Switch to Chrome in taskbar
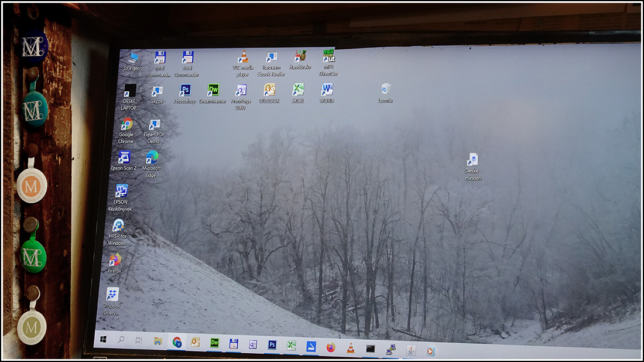Screen dimensions: 644x362 177,342
